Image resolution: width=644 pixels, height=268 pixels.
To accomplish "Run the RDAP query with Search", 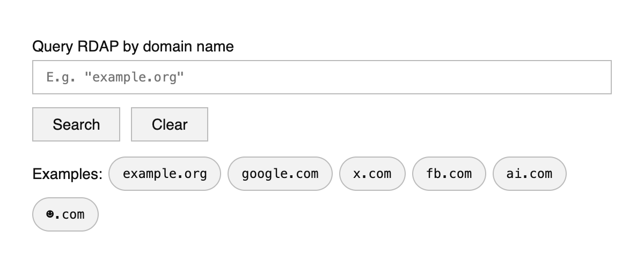I will [x=76, y=124].
